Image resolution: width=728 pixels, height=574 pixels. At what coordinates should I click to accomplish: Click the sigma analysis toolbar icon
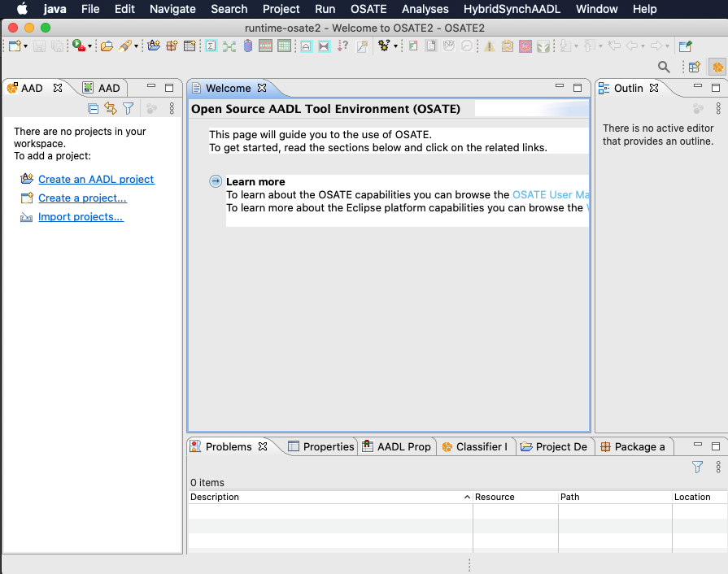coord(211,46)
